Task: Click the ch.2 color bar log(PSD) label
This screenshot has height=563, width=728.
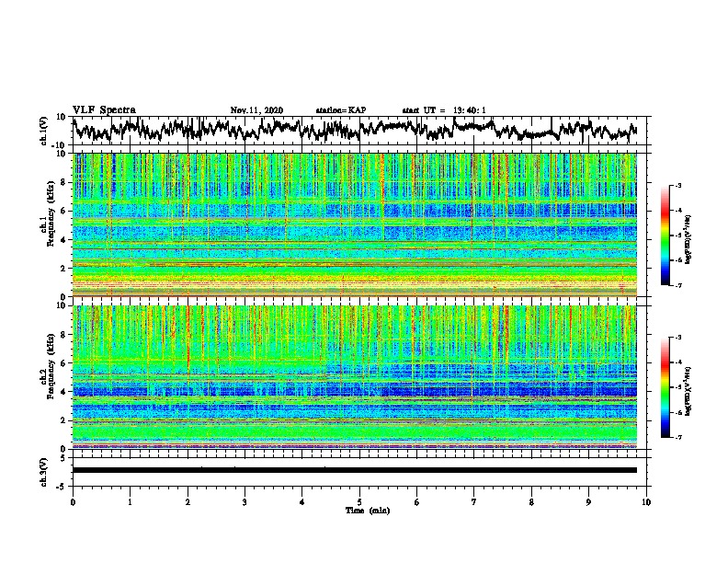Action: [688, 391]
